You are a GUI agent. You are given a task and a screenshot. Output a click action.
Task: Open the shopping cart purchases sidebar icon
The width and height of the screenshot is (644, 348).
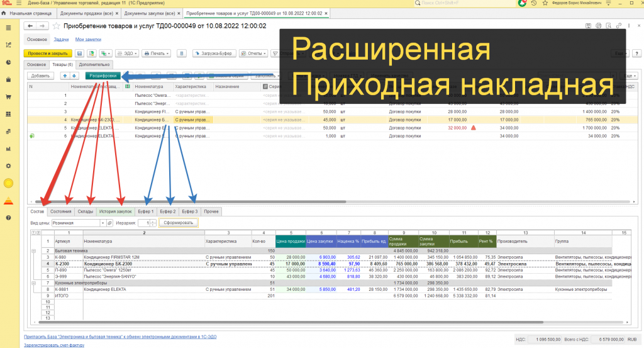coord(8,97)
